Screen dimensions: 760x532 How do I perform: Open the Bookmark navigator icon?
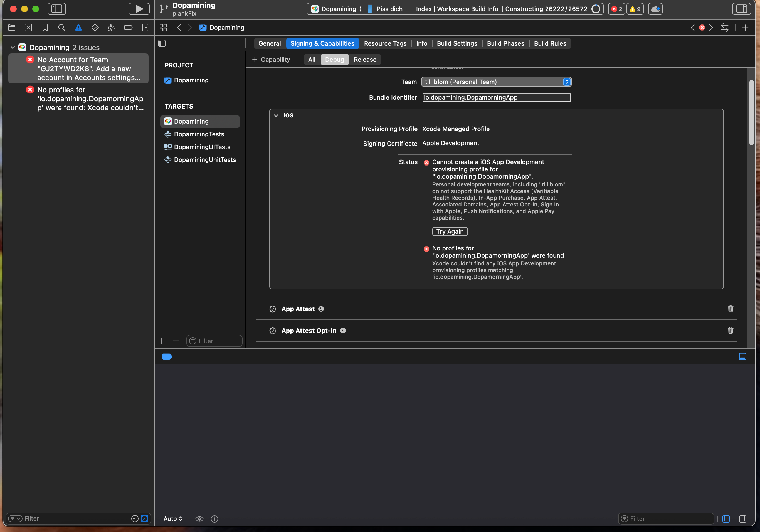pyautogui.click(x=45, y=28)
